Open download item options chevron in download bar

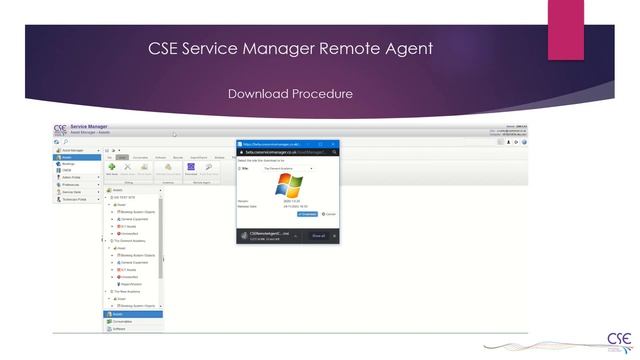[296, 236]
